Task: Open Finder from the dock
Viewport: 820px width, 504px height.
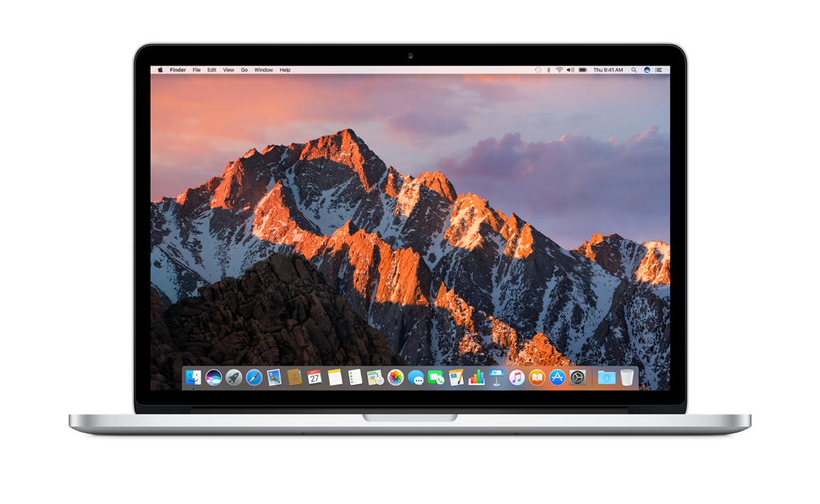Action: (x=194, y=377)
